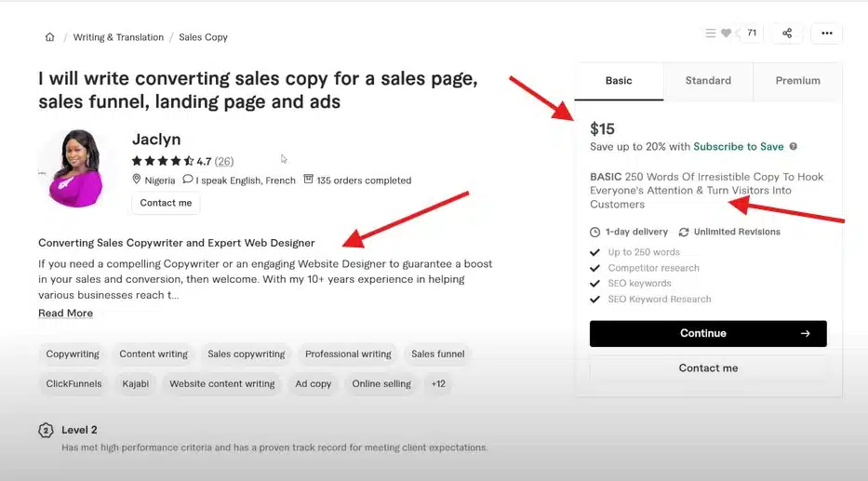This screenshot has width=868, height=481.
Task: Click the share icon button
Action: coord(787,33)
